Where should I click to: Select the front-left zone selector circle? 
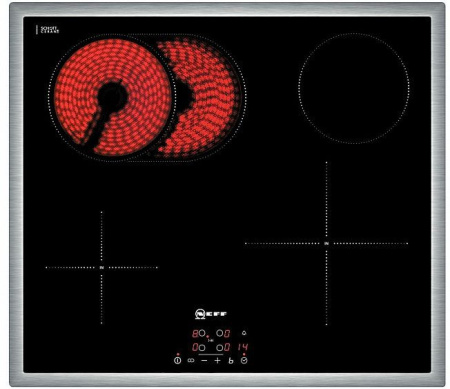point(202,348)
